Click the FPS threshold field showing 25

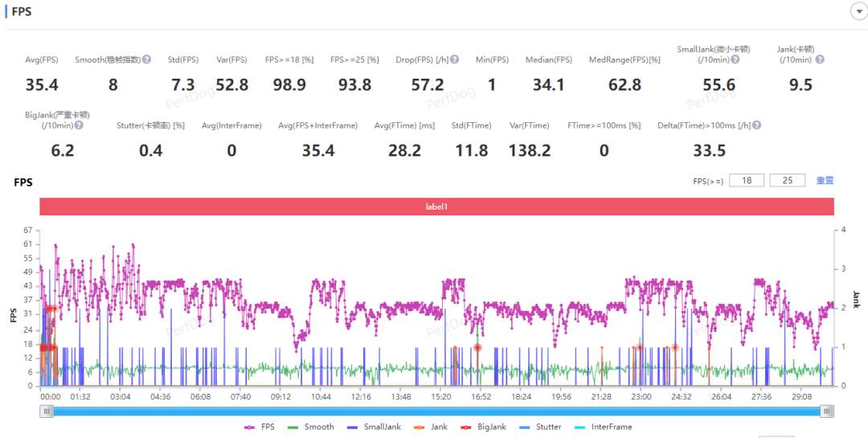point(787,181)
